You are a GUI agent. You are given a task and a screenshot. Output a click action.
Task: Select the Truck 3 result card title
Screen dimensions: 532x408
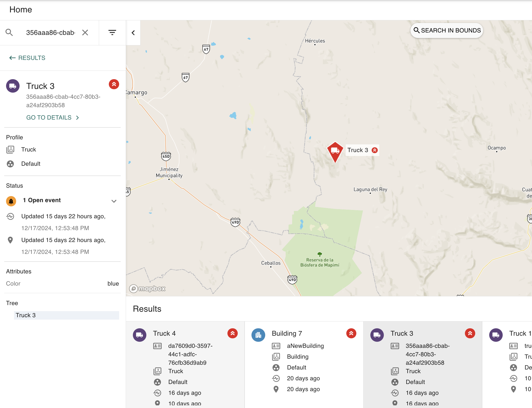tap(402, 333)
